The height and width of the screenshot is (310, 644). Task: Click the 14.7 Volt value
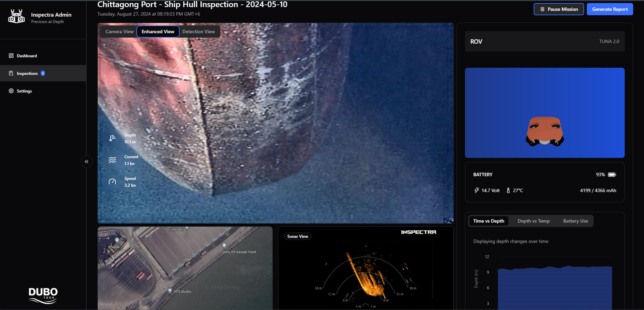click(x=491, y=190)
